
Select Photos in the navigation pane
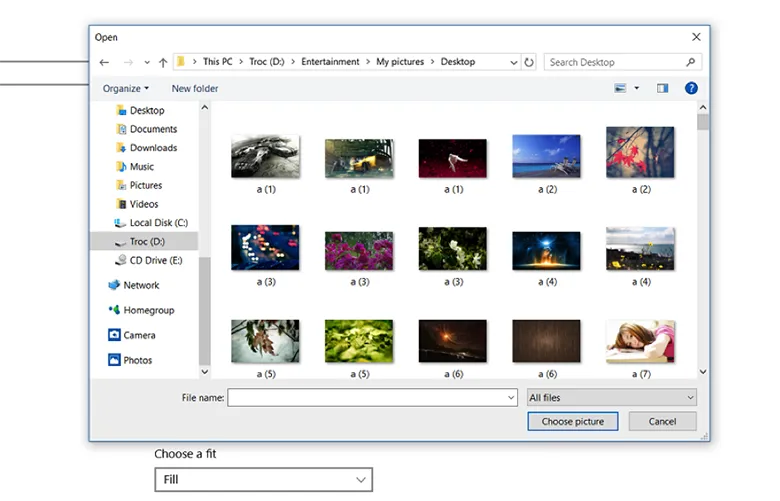(137, 360)
